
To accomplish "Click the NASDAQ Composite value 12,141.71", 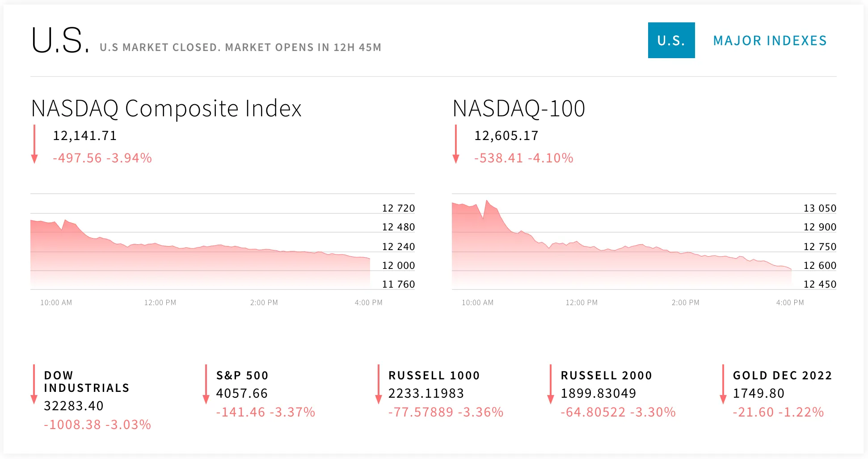I will 85,136.
